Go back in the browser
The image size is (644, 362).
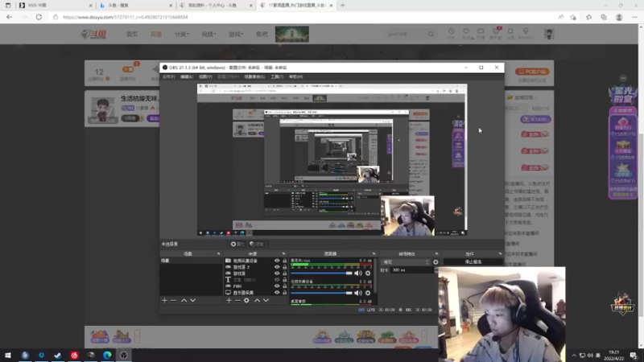tap(10, 17)
